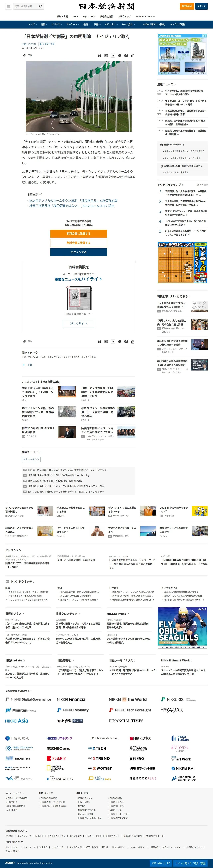Click the 日本経済新聞 masthead logo
Screen dimensions: 213x868
106,6
